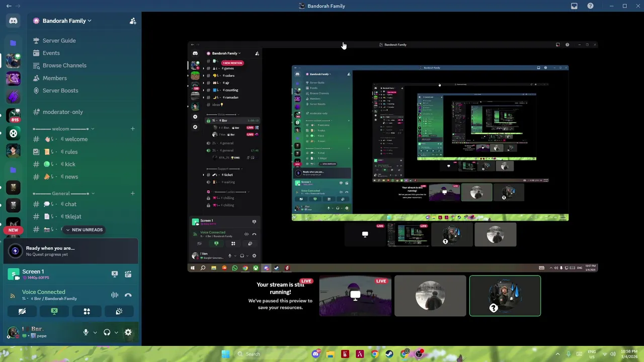Open Discord direct messages home icon
The image size is (644, 362).
pos(13,21)
